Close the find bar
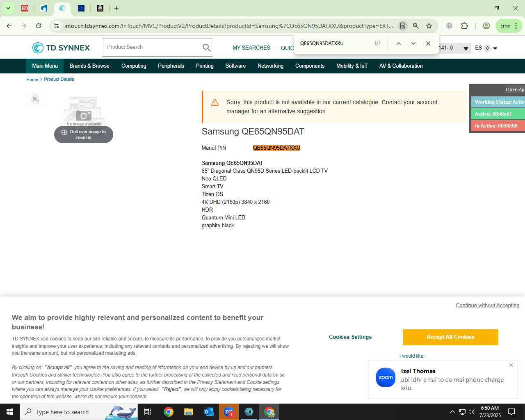Viewport: 525px width, 420px height. pyautogui.click(x=428, y=43)
